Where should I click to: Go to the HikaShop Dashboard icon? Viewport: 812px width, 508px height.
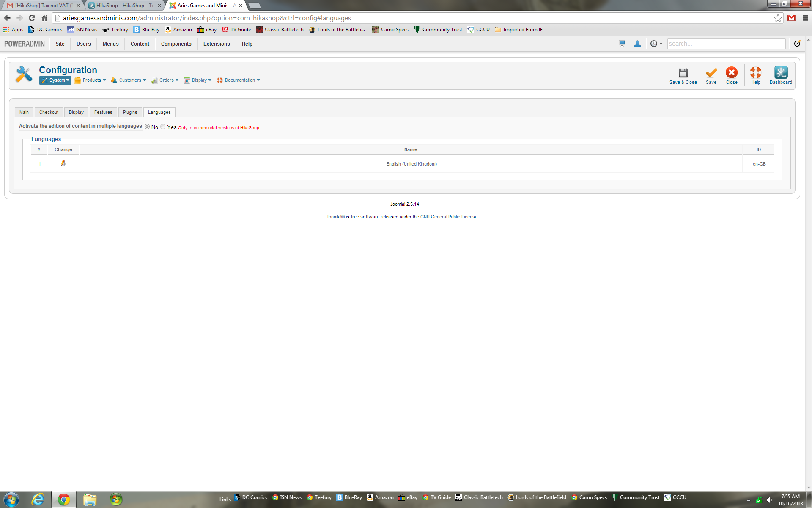(x=781, y=73)
